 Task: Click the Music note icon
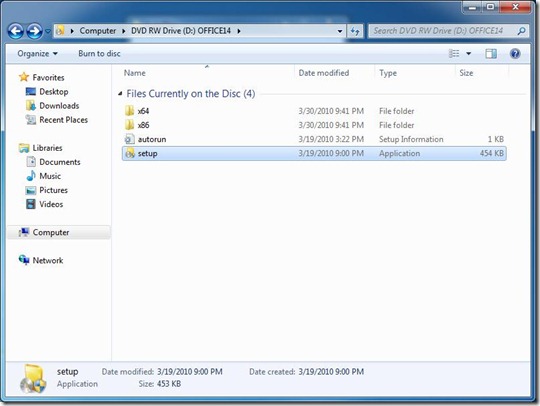[x=31, y=176]
